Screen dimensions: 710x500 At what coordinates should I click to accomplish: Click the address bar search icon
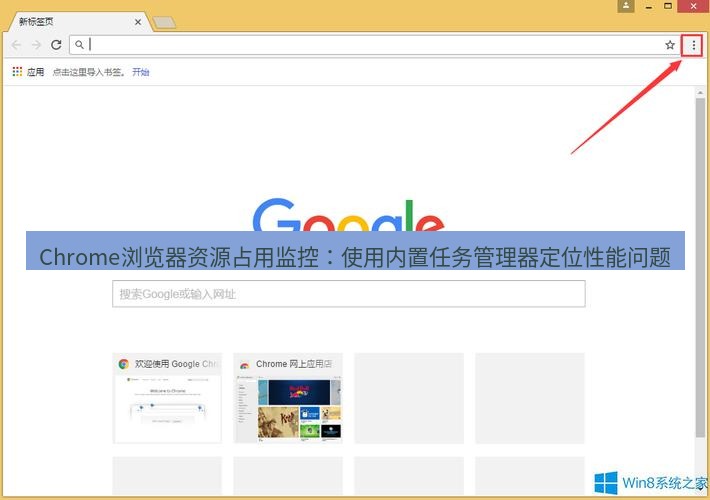click(x=79, y=45)
